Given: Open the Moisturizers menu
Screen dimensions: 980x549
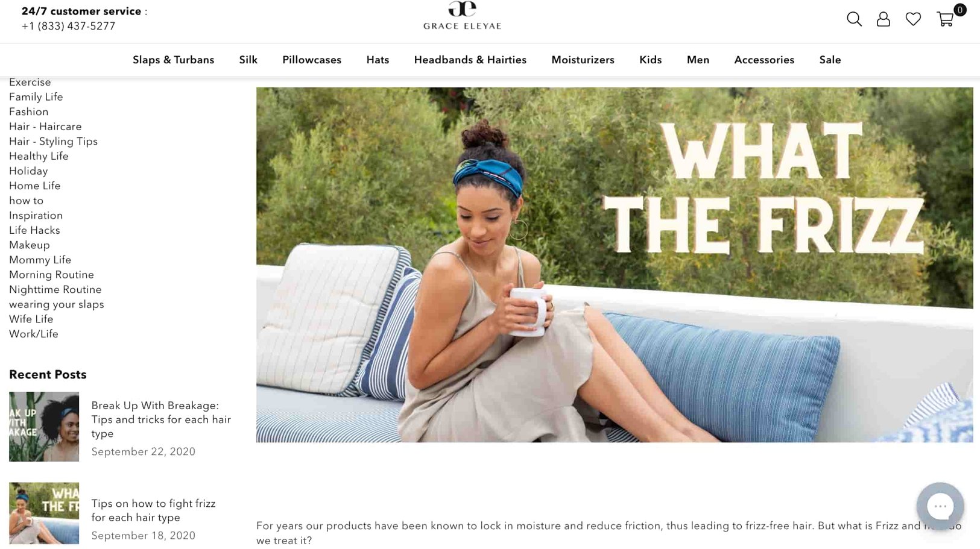Looking at the screenshot, I should click(583, 60).
